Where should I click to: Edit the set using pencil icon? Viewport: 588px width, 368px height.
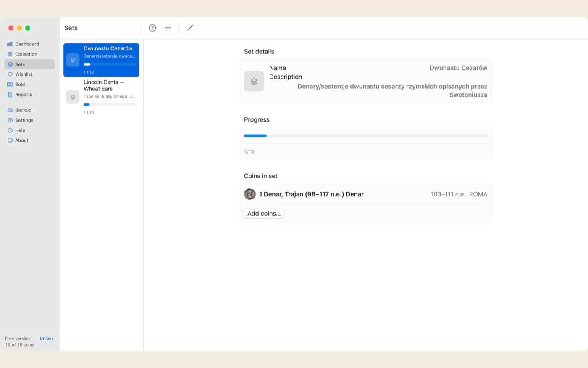coord(190,28)
